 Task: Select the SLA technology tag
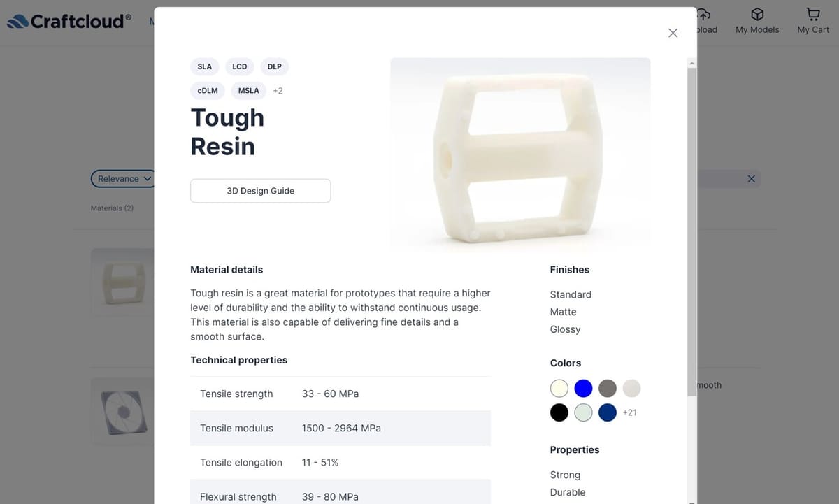205,66
